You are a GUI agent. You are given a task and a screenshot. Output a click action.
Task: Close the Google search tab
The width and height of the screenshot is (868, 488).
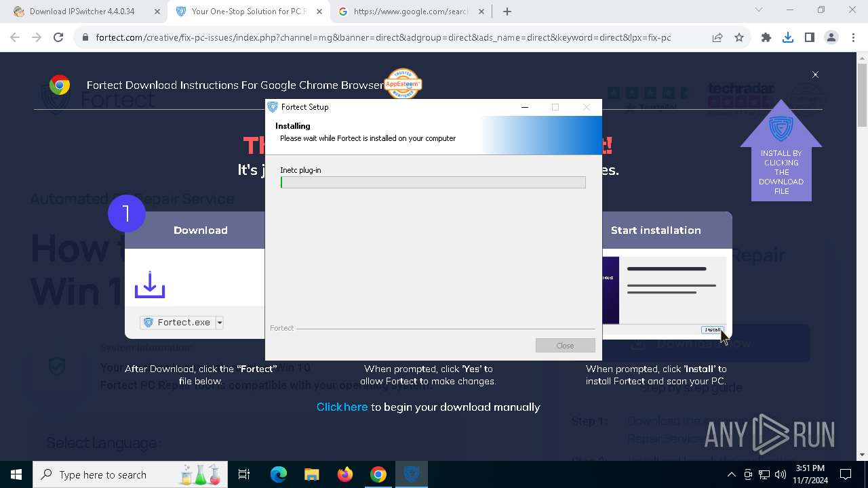(481, 12)
